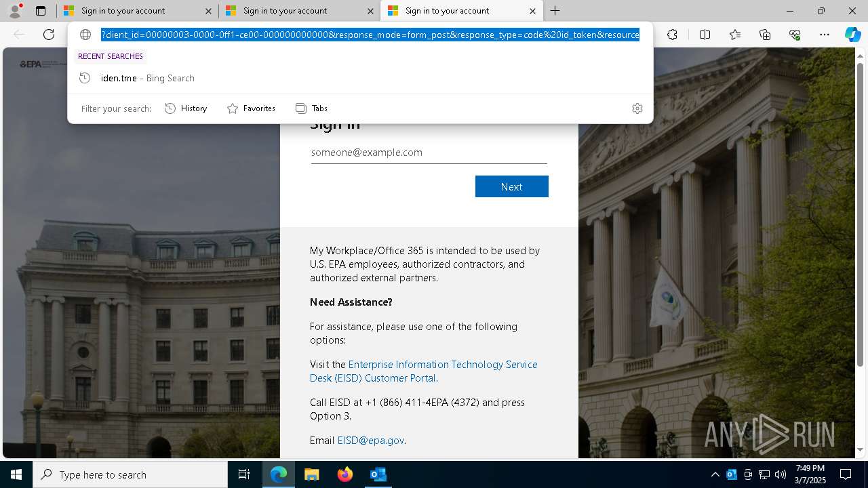The image size is (868, 488).
Task: Open Settings and more ellipsis
Action: pos(825,35)
